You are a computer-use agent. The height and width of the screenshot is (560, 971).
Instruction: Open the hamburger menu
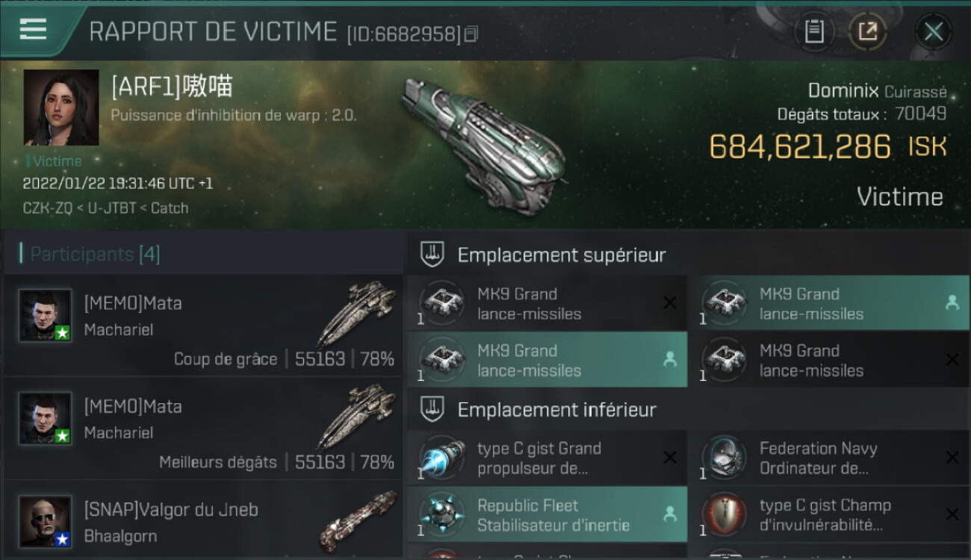[x=33, y=30]
